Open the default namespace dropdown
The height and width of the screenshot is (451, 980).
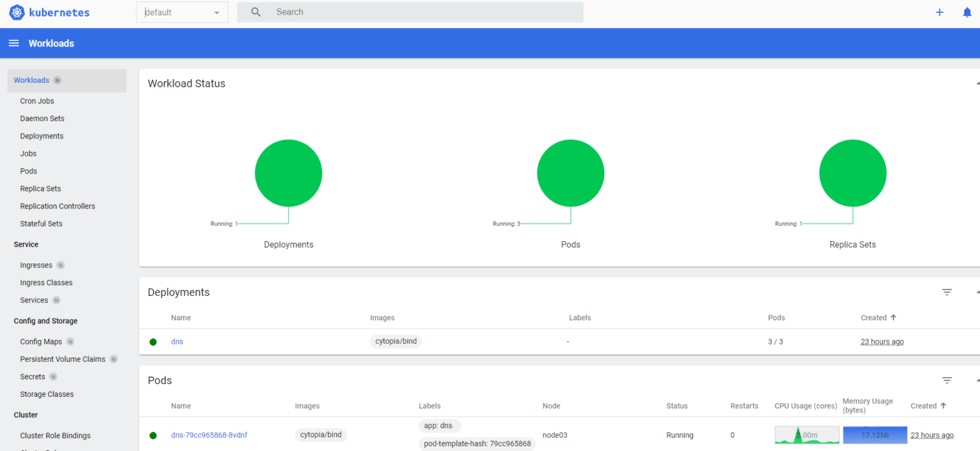(182, 12)
